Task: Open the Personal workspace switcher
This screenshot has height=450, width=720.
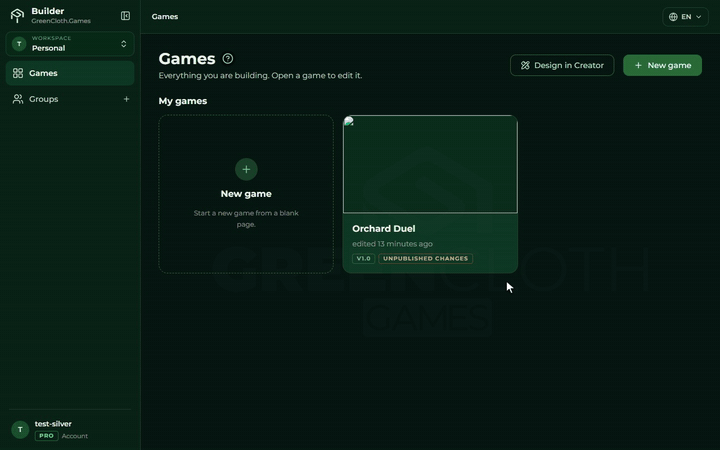Action: [70, 44]
